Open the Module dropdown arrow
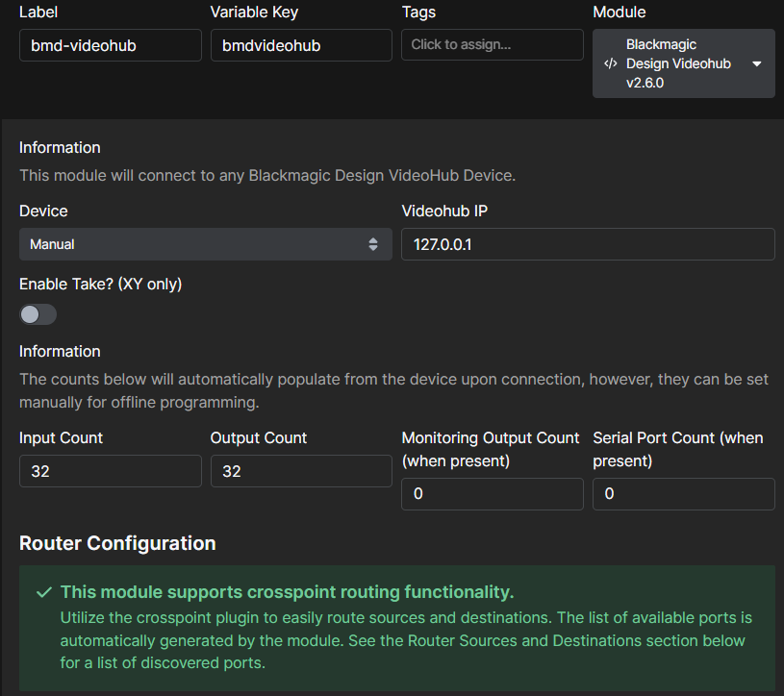The width and height of the screenshot is (784, 696). pyautogui.click(x=756, y=64)
